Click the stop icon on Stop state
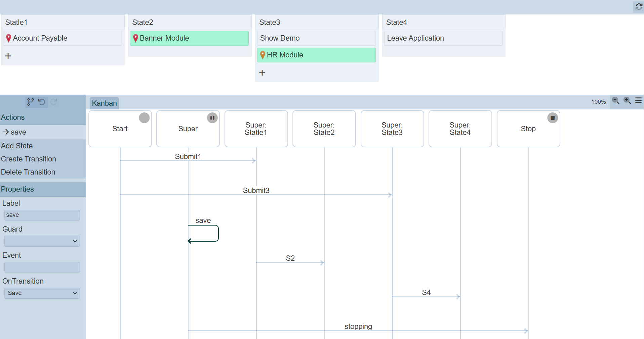Image resolution: width=644 pixels, height=339 pixels. (x=553, y=118)
